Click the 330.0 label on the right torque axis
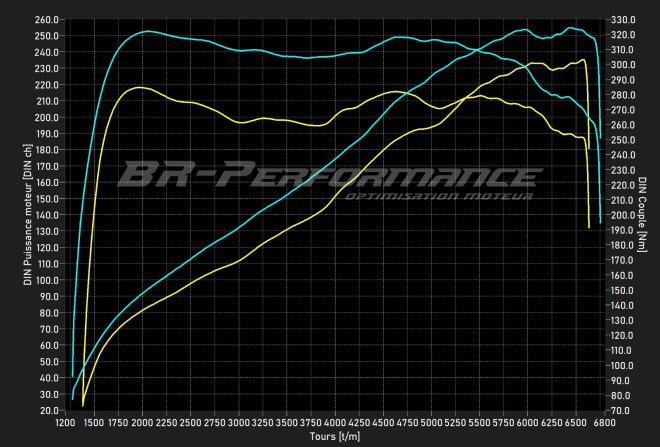The image size is (660, 447). [x=623, y=20]
